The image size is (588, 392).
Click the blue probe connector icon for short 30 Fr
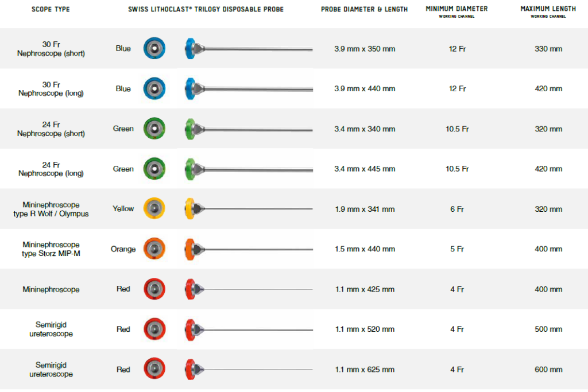point(154,48)
